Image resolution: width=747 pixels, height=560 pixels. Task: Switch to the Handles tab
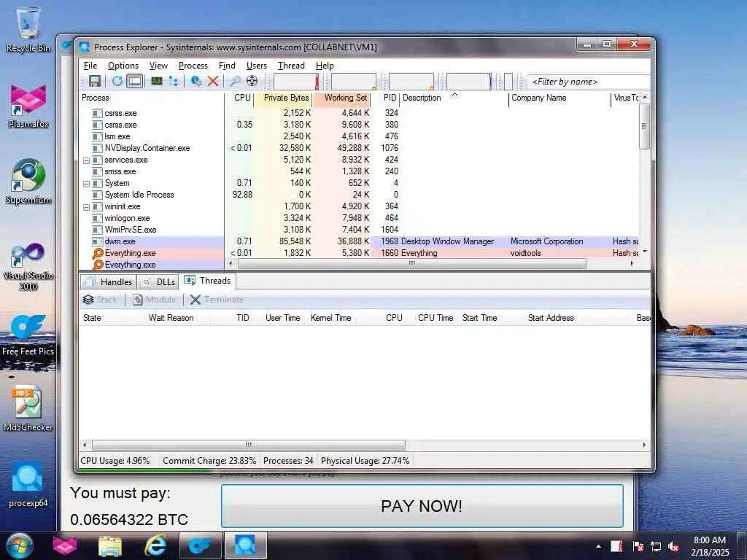108,282
